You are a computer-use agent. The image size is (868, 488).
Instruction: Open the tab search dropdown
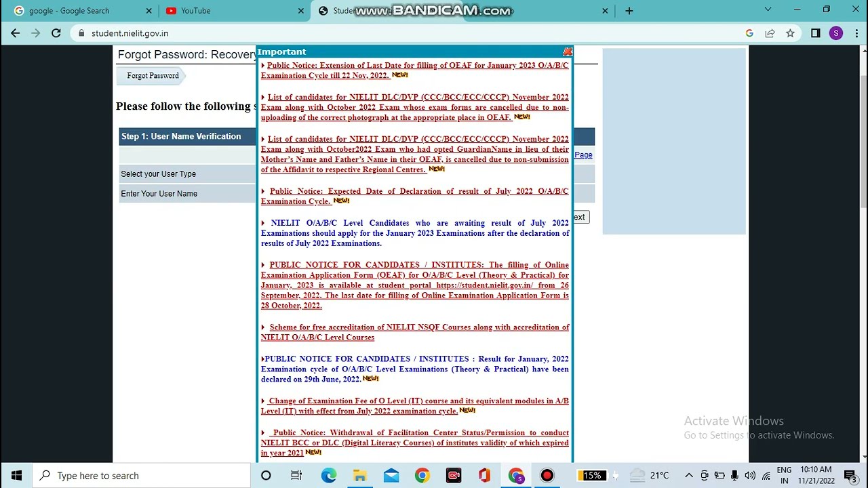(x=768, y=9)
